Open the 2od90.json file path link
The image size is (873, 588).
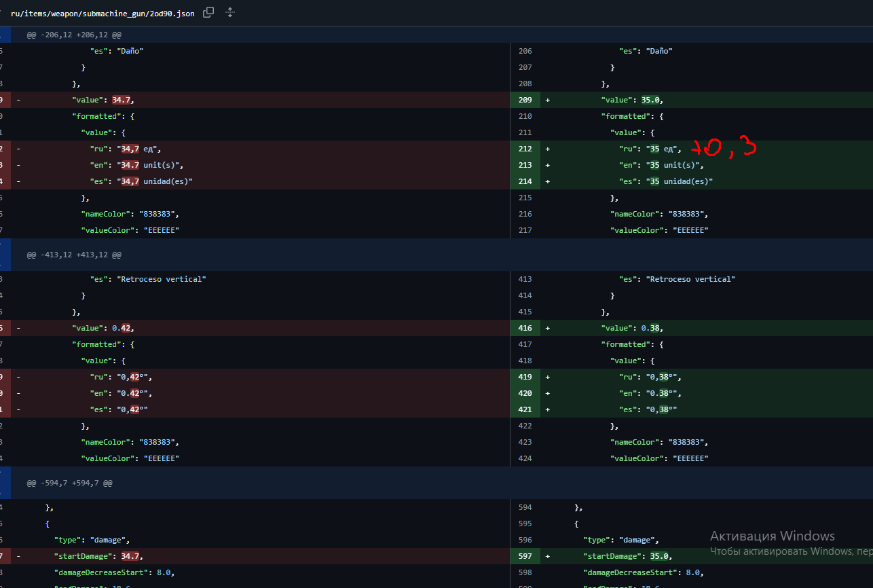tap(102, 13)
